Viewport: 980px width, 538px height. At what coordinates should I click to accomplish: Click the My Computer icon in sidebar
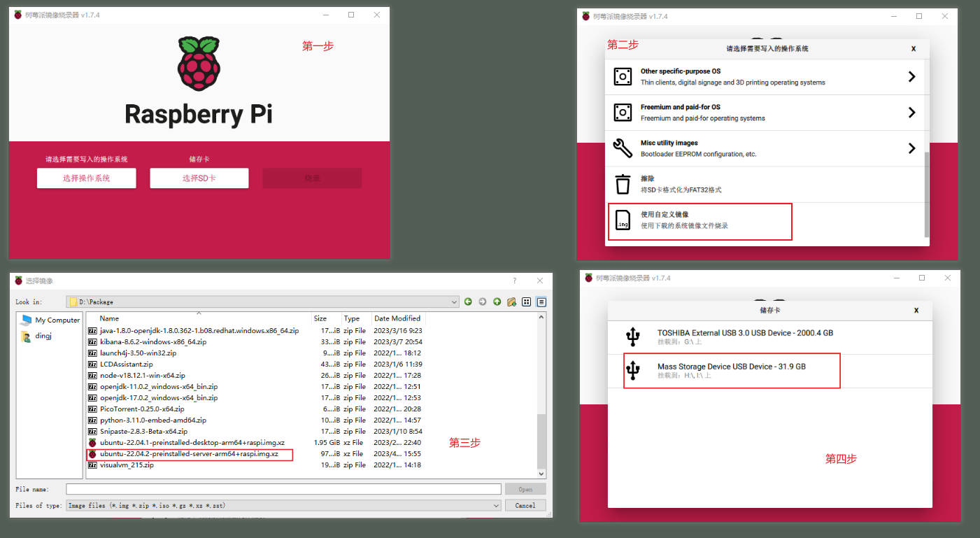27,320
